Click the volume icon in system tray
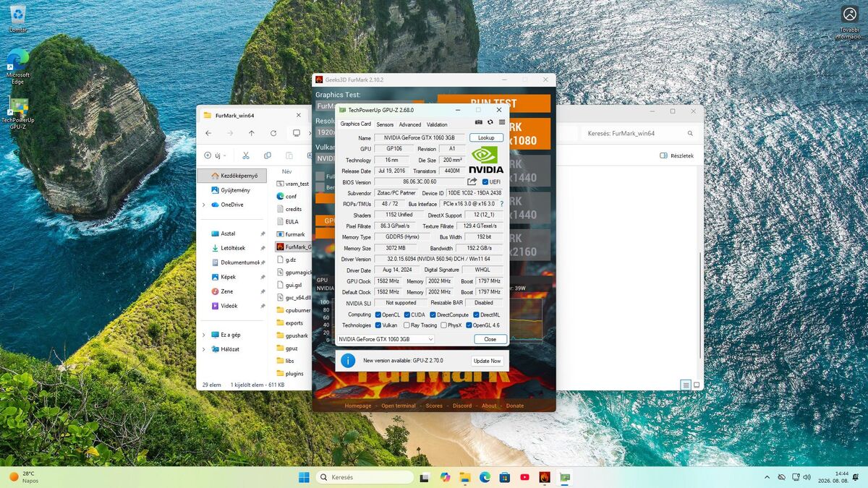The image size is (868, 488). point(809,477)
